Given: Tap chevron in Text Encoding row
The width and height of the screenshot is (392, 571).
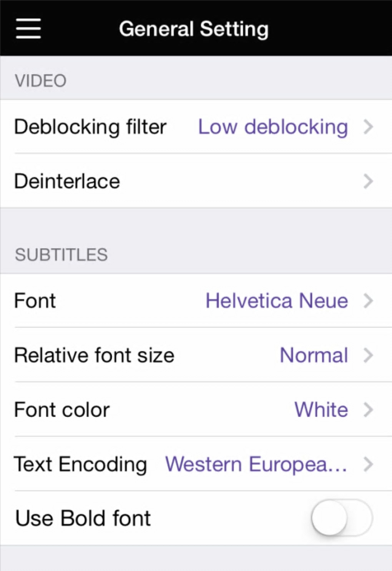Looking at the screenshot, I should coord(368,464).
